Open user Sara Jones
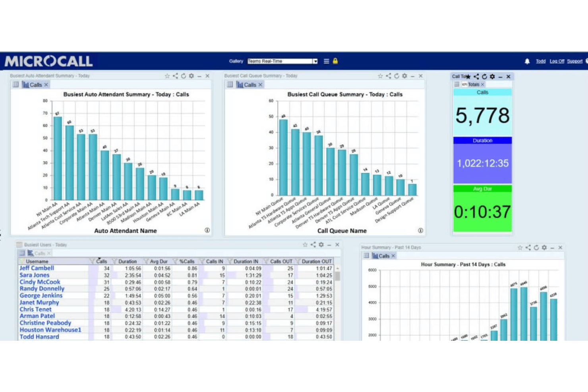The image size is (588, 392). (x=35, y=275)
